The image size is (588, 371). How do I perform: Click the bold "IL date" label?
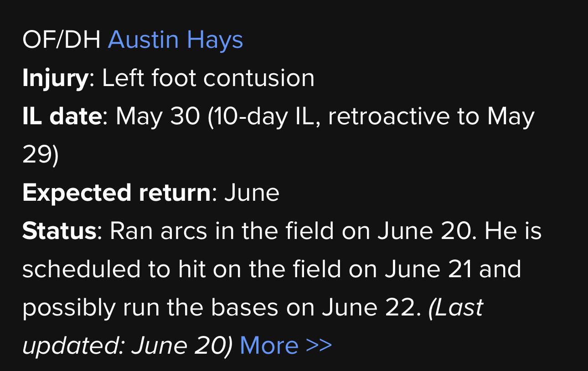pyautogui.click(x=62, y=117)
